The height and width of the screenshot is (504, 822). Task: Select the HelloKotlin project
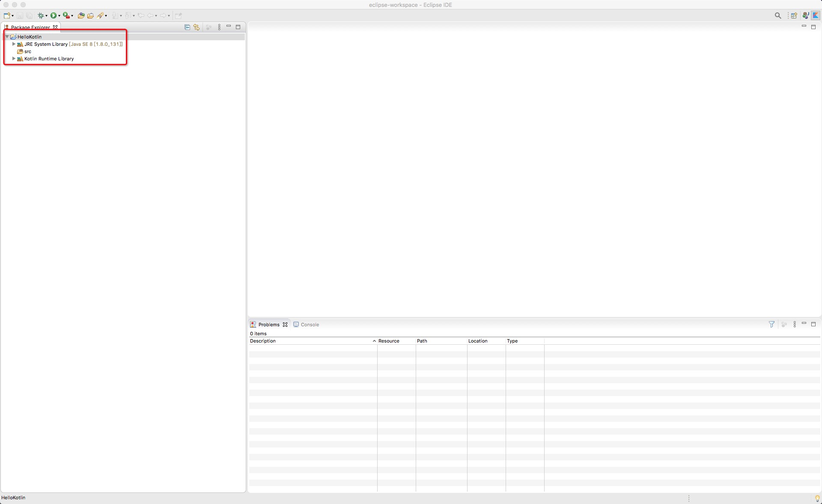(30, 37)
